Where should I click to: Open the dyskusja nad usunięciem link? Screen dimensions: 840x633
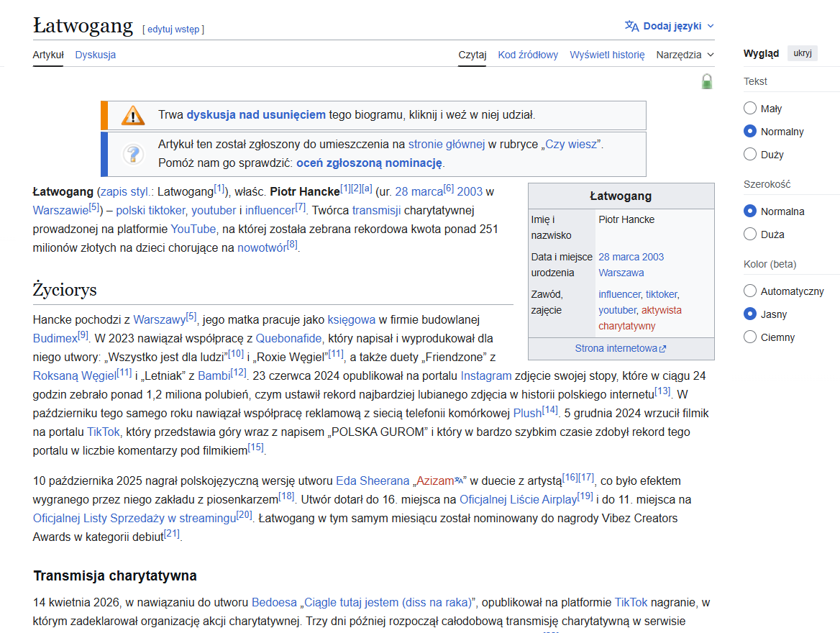coord(256,114)
